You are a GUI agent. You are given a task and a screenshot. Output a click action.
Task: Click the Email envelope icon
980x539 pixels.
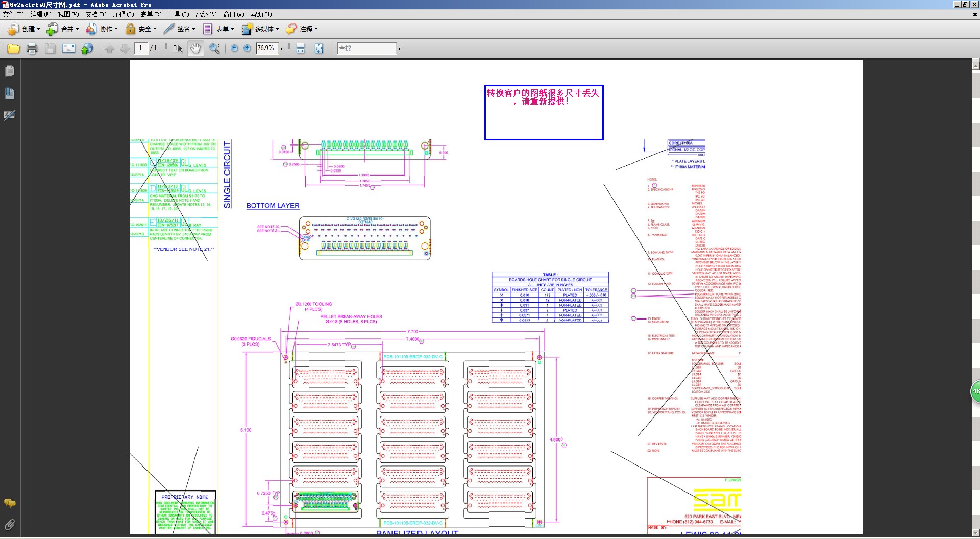tap(68, 48)
